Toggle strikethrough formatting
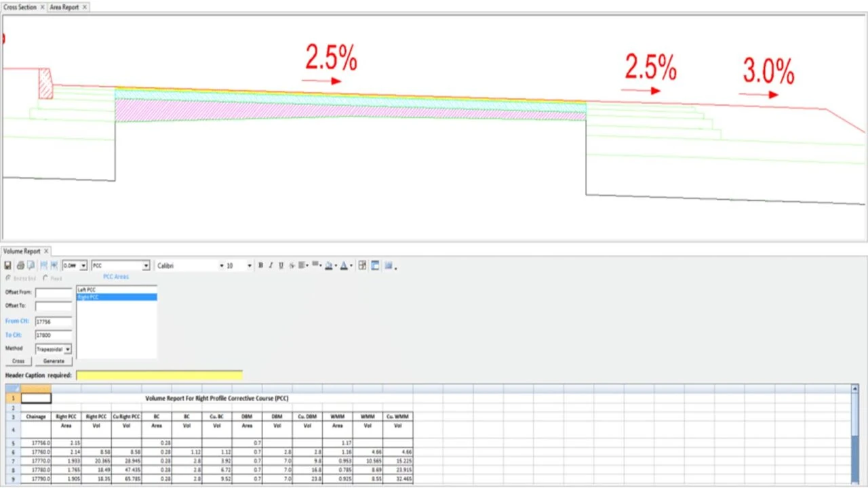The height and width of the screenshot is (488, 868). pos(292,266)
